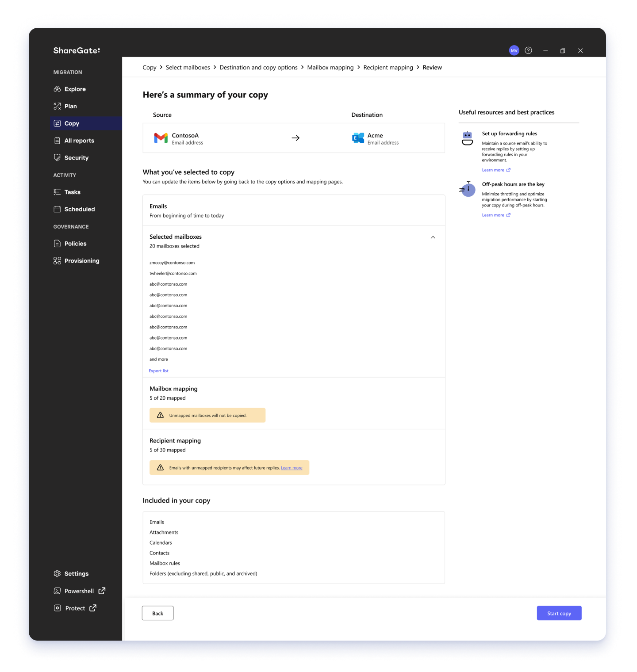Image resolution: width=637 pixels, height=672 pixels.
Task: Click 'From beginning of time to today'
Action: point(187,216)
